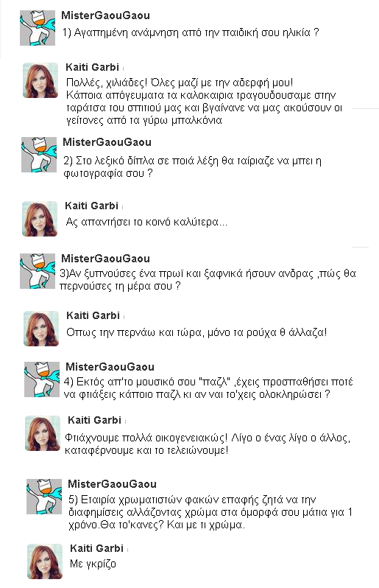Select Kaiti Garbi name above "Οπως την περνάω" reply
This screenshot has width=379, height=588.
[x=93, y=315]
